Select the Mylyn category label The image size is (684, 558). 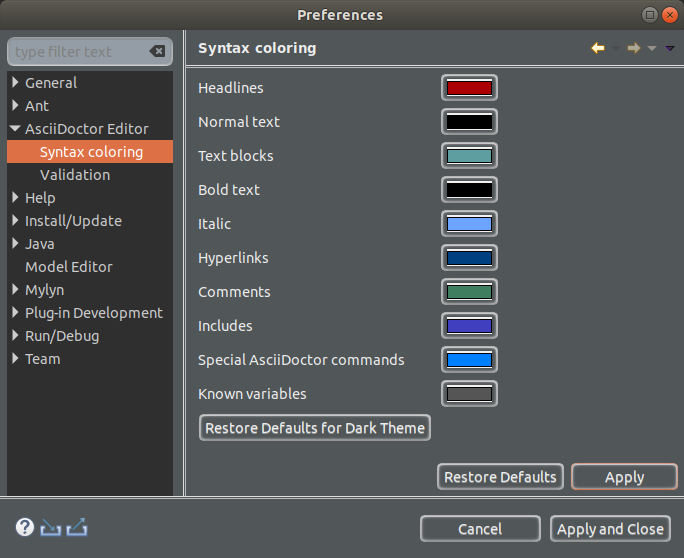tap(44, 290)
